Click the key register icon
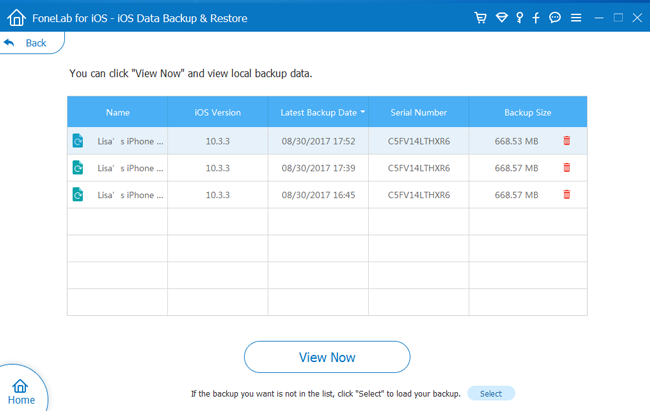 519,17
